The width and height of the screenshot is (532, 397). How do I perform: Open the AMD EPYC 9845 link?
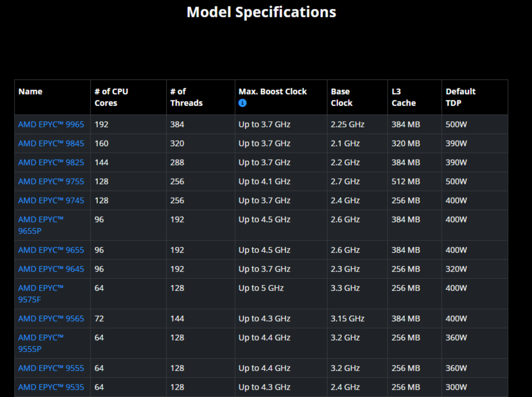pyautogui.click(x=51, y=143)
